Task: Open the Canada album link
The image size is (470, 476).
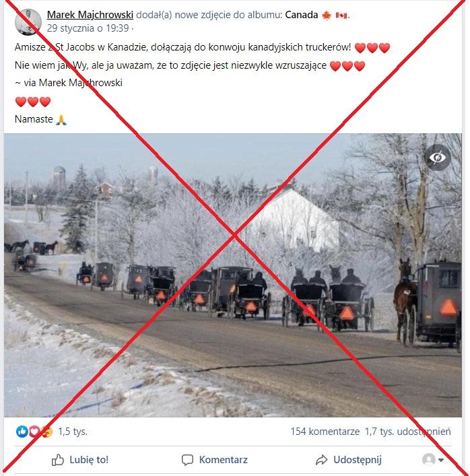Action: coord(301,15)
